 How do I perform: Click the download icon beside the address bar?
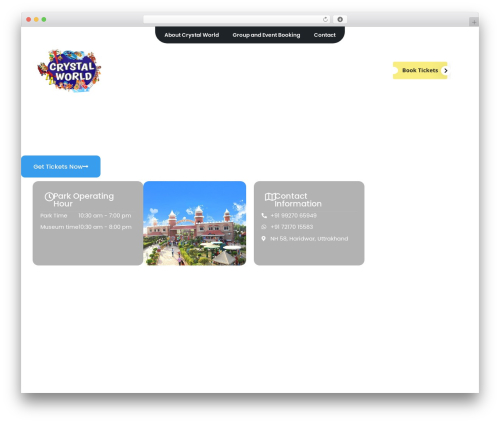point(340,19)
